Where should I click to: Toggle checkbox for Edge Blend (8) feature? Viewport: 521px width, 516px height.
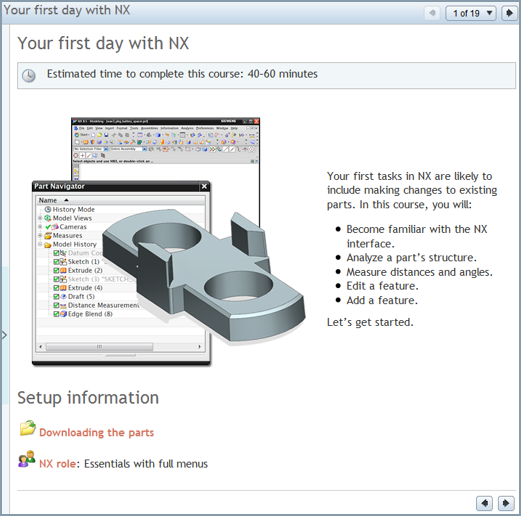(56, 314)
